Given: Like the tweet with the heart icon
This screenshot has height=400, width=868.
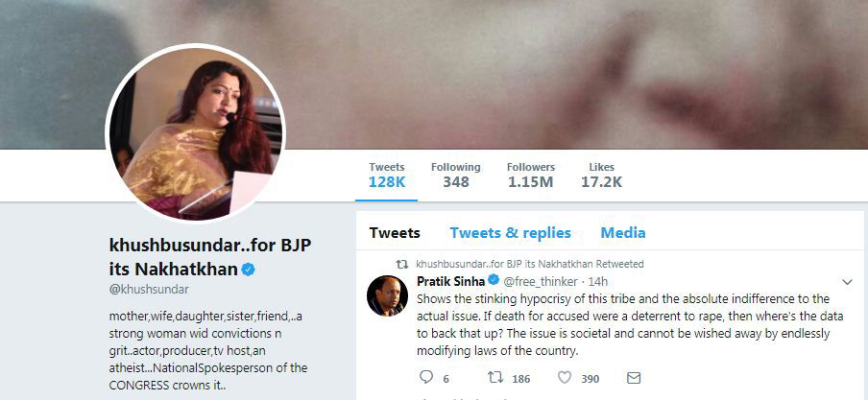Looking at the screenshot, I should point(564,377).
